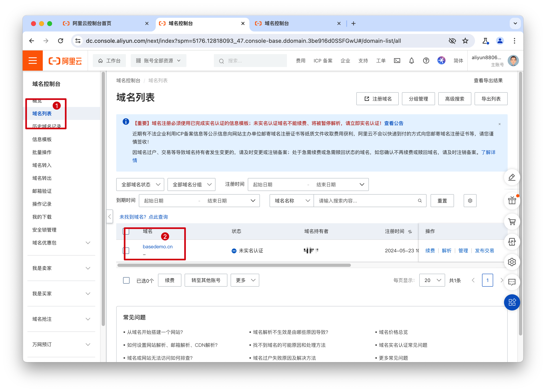Open 批量操作 in sidebar
Screen dimensions: 546x392
(x=42, y=152)
